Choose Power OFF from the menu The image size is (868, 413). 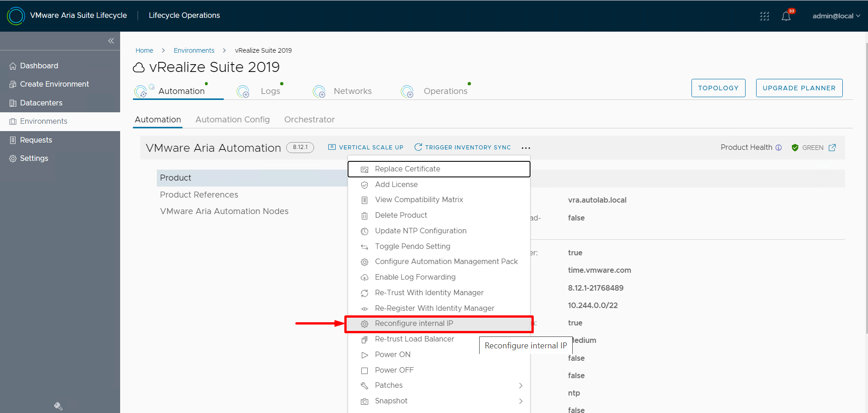(439, 370)
